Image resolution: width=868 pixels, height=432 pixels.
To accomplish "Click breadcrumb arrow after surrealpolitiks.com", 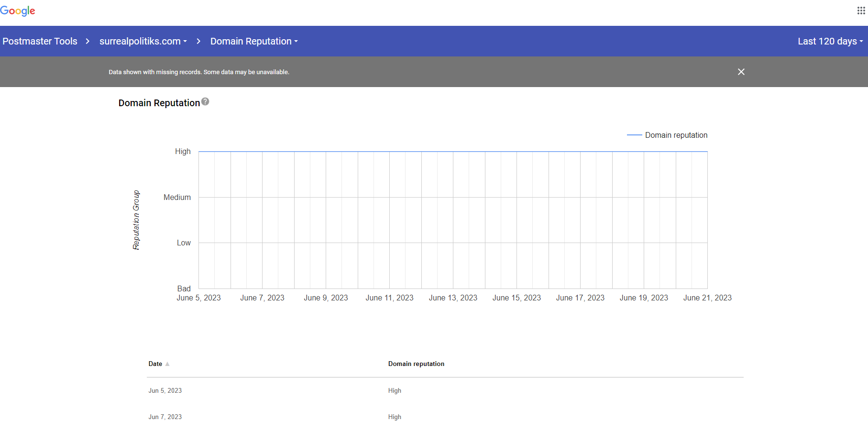I will coord(198,41).
